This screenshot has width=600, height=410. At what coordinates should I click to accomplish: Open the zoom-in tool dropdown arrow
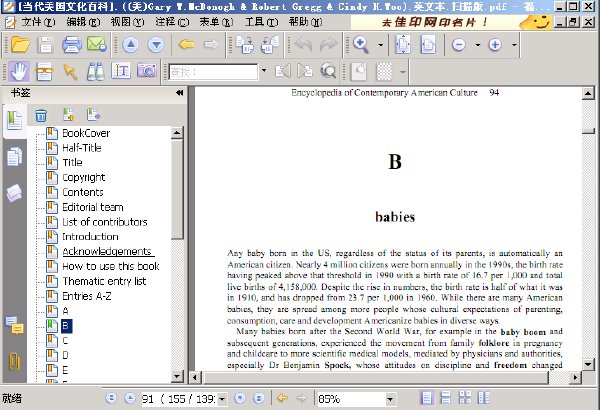click(380, 45)
